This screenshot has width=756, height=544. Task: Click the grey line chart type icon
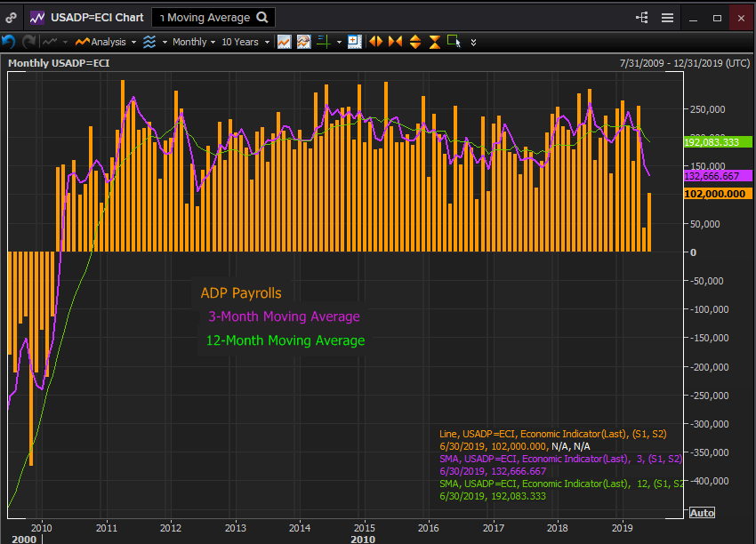(x=50, y=42)
